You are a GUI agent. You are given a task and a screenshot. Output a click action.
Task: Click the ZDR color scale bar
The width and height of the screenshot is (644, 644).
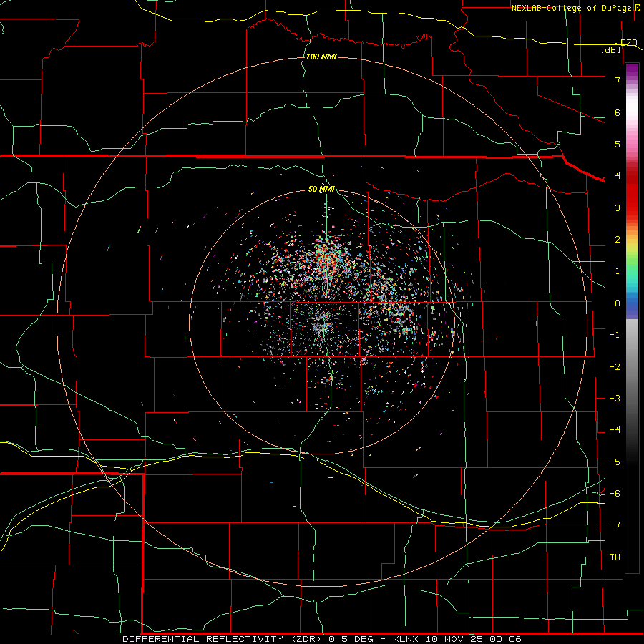click(632, 318)
